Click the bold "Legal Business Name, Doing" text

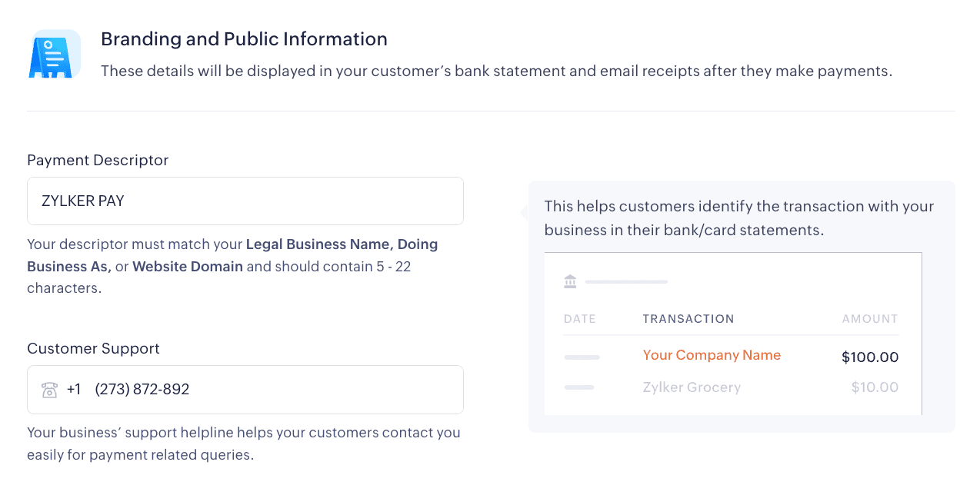(x=342, y=244)
